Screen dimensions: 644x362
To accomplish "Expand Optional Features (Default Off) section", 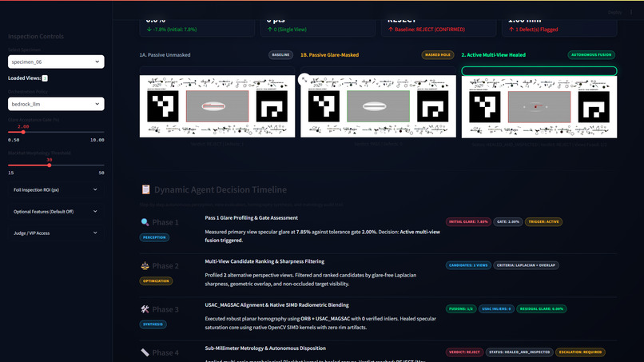I will (56, 212).
